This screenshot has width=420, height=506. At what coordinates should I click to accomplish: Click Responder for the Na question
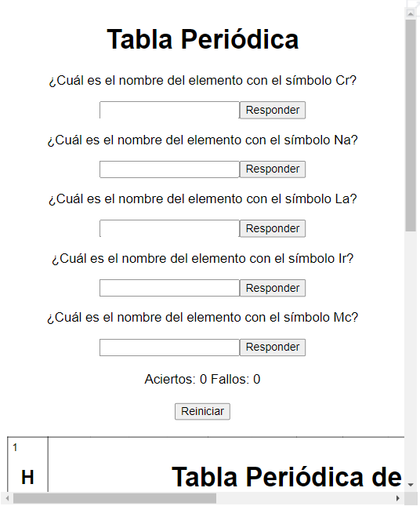(x=273, y=169)
